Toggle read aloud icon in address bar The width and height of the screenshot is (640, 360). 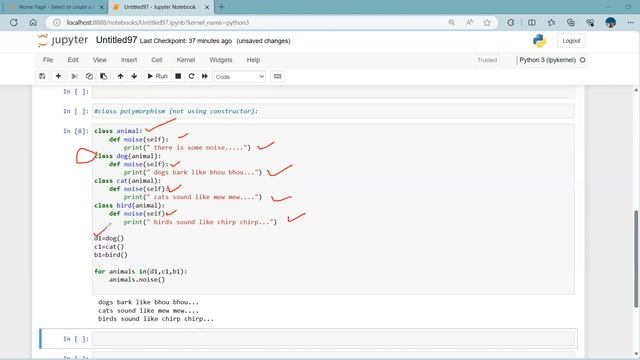[x=469, y=22]
